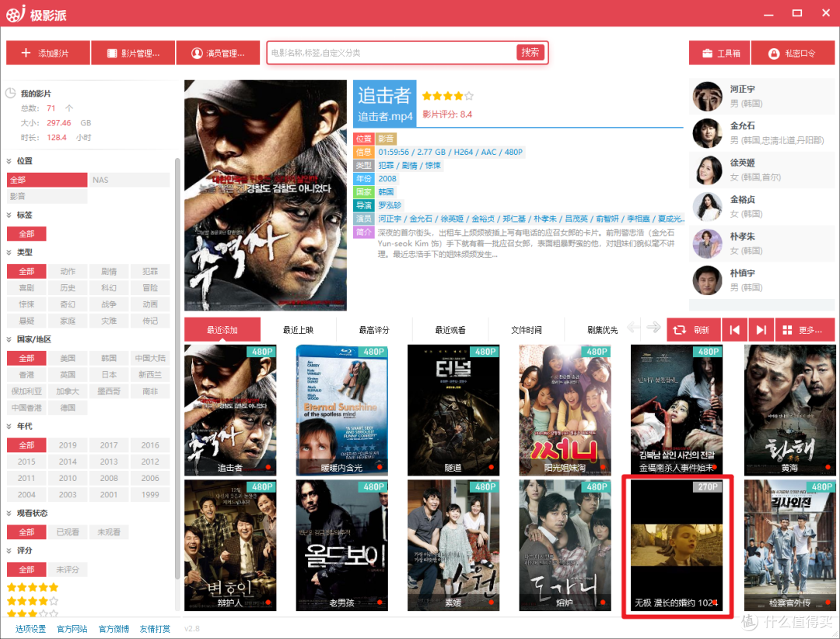Switch to 最近添加 tab
The width and height of the screenshot is (840, 639).
pos(222,330)
